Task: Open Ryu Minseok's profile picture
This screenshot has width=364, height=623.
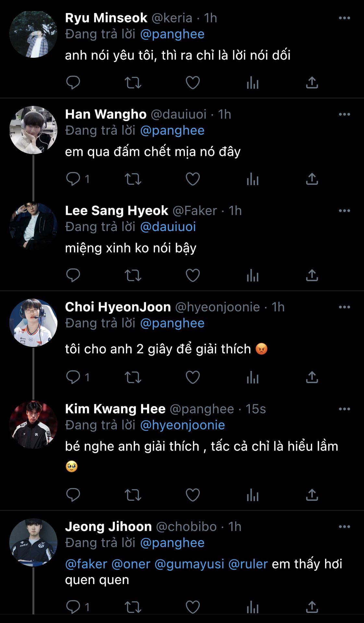Action: coord(33,34)
